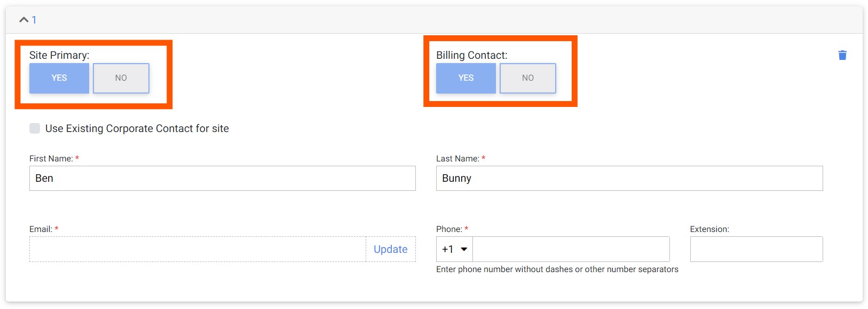Choose NO for Billing Contact

point(527,78)
